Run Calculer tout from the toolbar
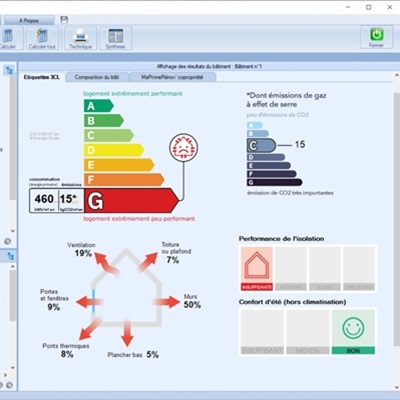Viewport: 400px width, 400px height. coord(42,38)
